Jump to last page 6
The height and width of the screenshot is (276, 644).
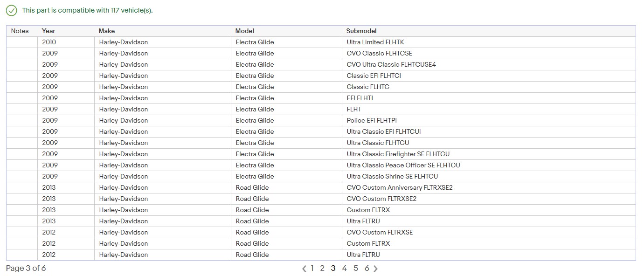click(367, 268)
